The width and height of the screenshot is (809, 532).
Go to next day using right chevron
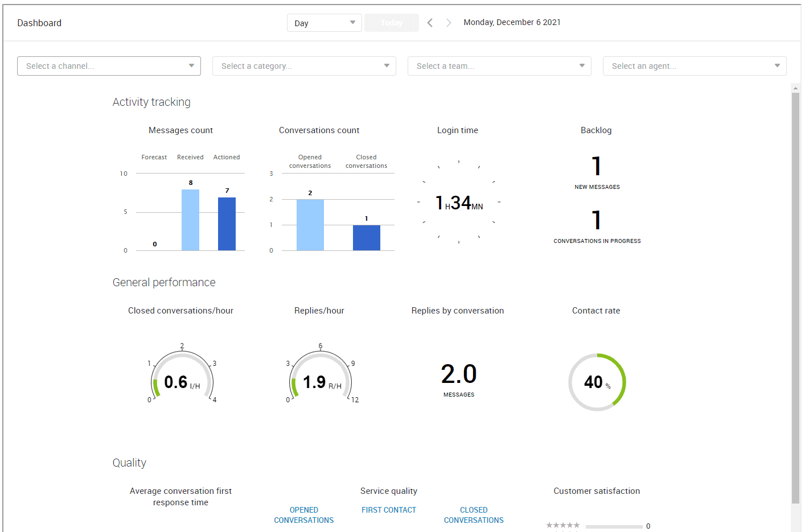click(x=449, y=23)
